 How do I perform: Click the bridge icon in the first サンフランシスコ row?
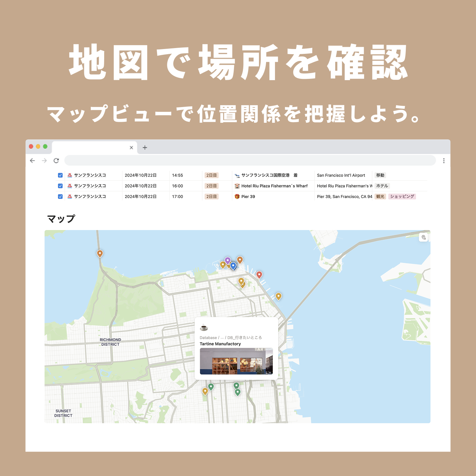[70, 175]
